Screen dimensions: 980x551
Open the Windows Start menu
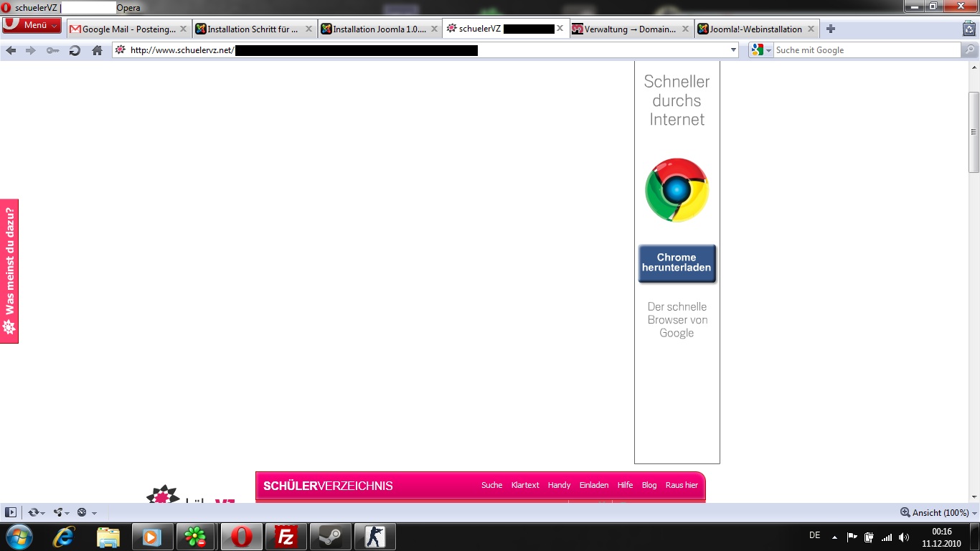[19, 537]
